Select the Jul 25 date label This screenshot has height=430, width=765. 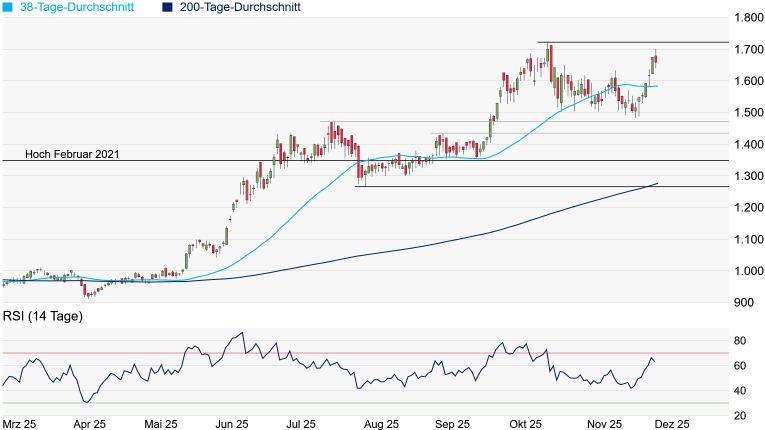tap(302, 424)
